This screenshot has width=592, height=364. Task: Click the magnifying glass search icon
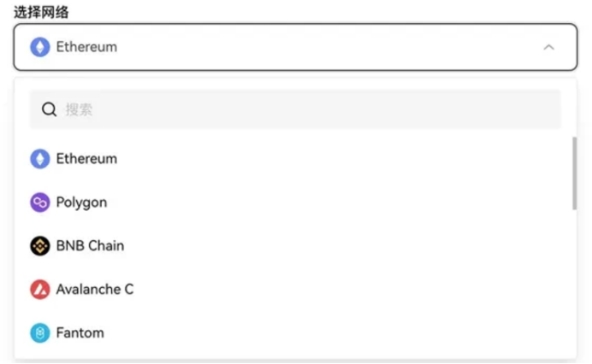[x=49, y=109]
